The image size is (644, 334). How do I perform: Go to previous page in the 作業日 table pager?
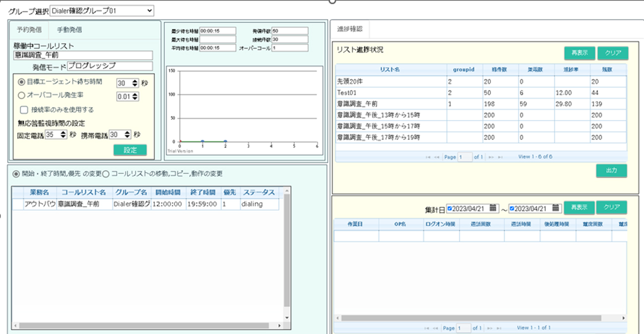click(435, 328)
